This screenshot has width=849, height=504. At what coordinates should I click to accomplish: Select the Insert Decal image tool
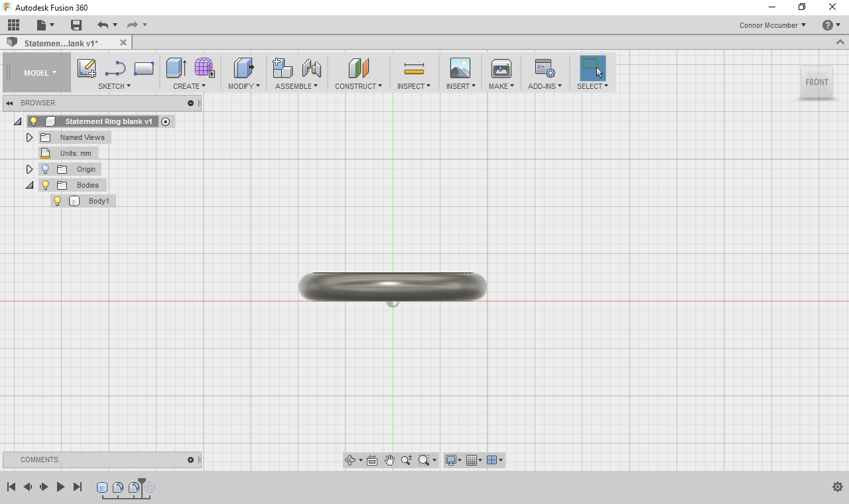460,68
